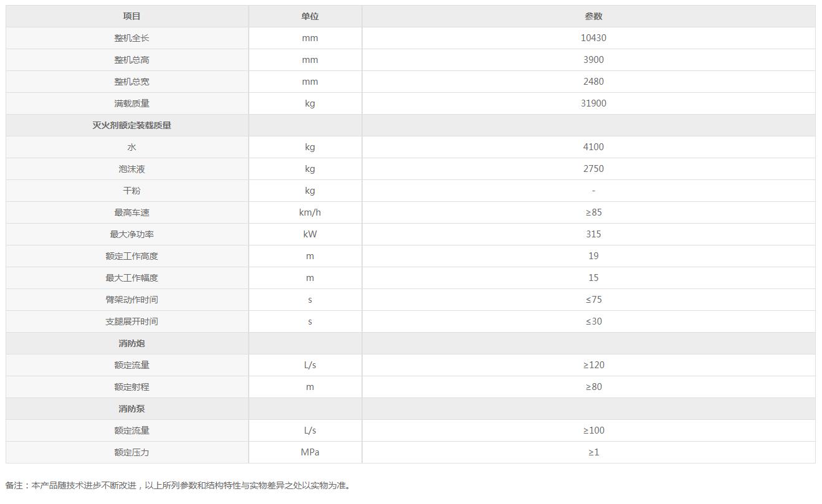Select the 最高车速 row label
The height and width of the screenshot is (504, 822).
pos(131,212)
